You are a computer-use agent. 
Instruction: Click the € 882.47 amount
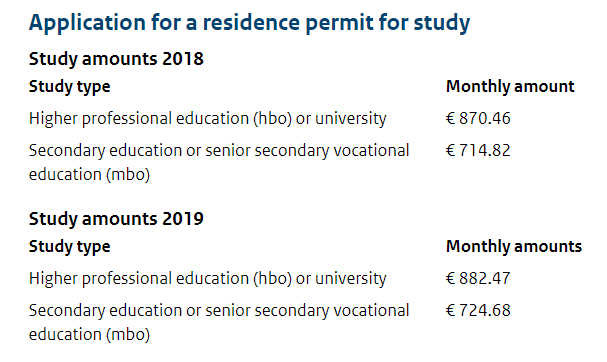point(478,278)
